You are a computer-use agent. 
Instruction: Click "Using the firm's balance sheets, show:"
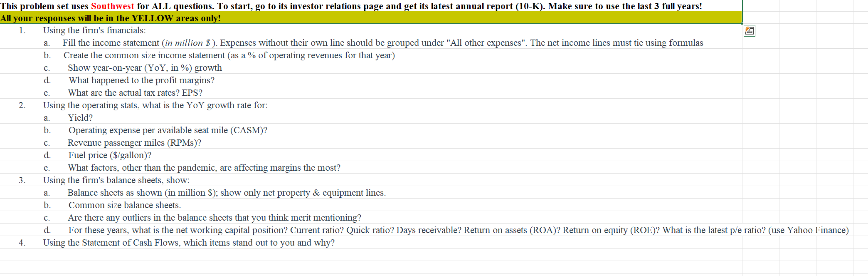click(x=116, y=180)
